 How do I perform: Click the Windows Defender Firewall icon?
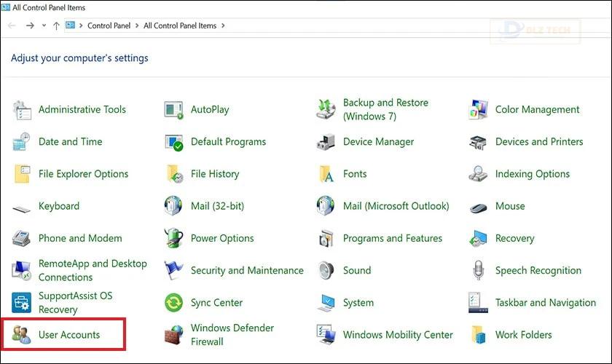tap(173, 335)
